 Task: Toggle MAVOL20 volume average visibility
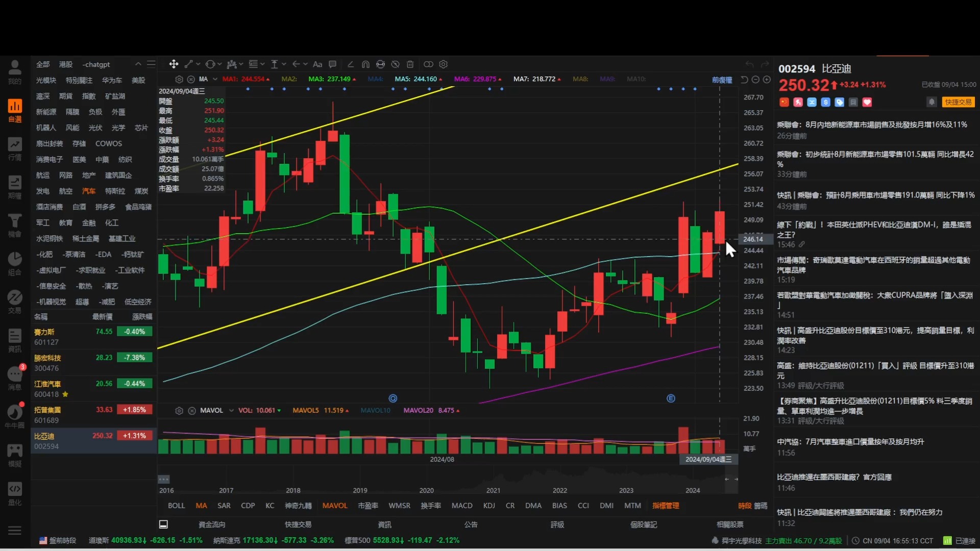[431, 411]
